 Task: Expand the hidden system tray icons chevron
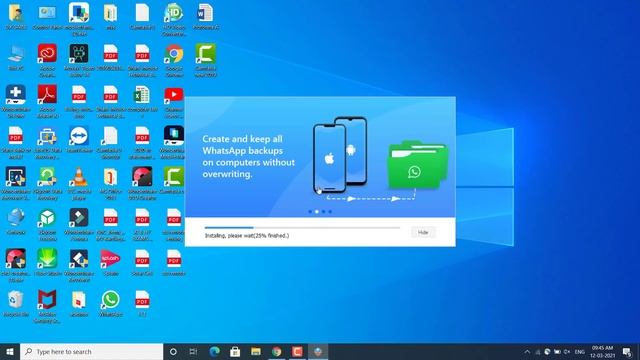[527, 351]
